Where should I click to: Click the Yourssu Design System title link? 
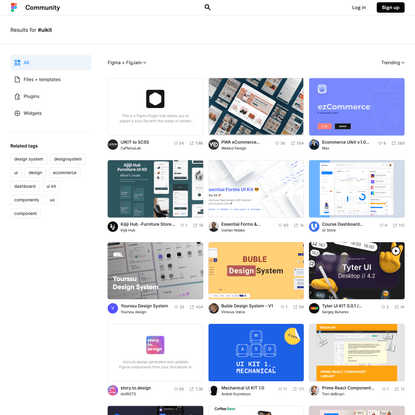coord(144,306)
